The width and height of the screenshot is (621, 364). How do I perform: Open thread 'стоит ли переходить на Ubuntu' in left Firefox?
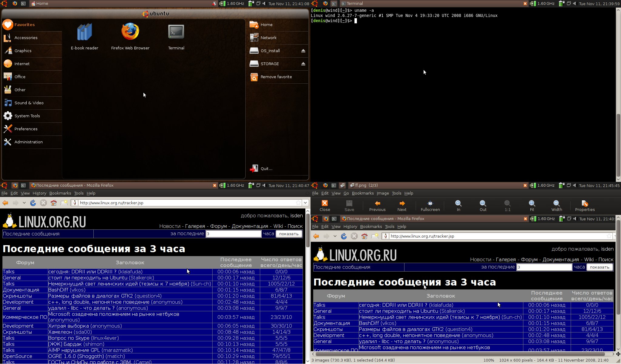88,278
